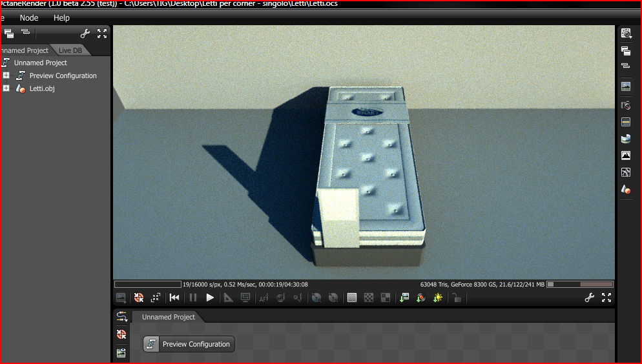Screen dimensions: 642x364
Task: Activate the auto-focus AF picker
Action: click(x=264, y=298)
